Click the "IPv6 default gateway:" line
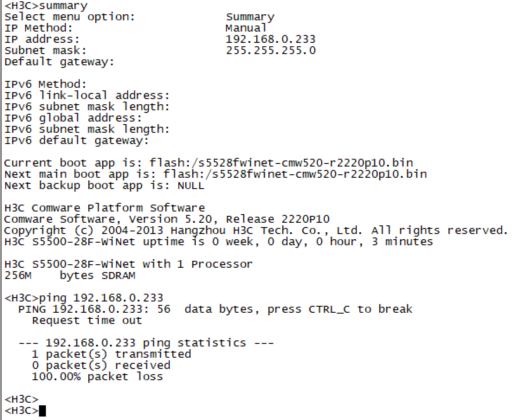 click(76, 141)
